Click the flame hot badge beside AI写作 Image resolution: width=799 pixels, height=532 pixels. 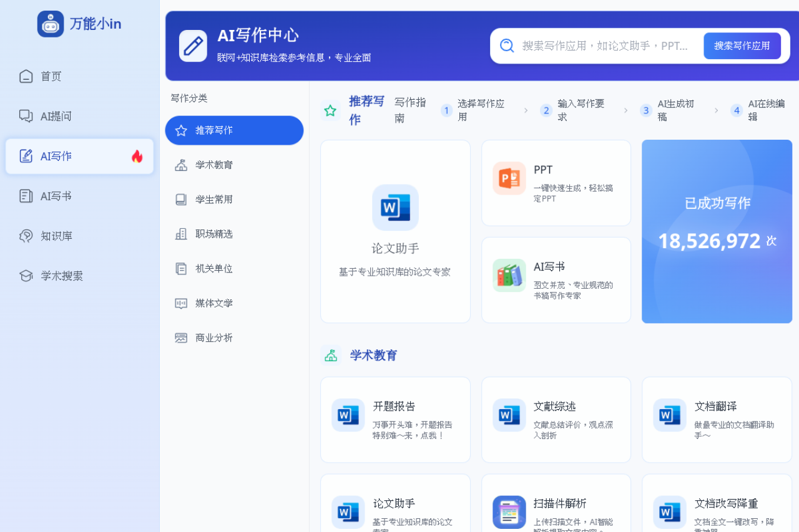137,156
